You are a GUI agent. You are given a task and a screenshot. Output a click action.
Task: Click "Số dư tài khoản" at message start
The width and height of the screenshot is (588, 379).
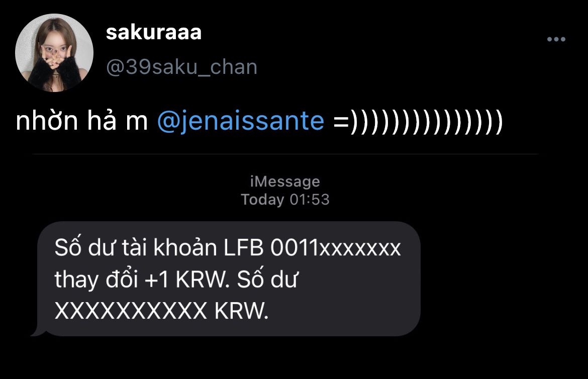click(136, 248)
